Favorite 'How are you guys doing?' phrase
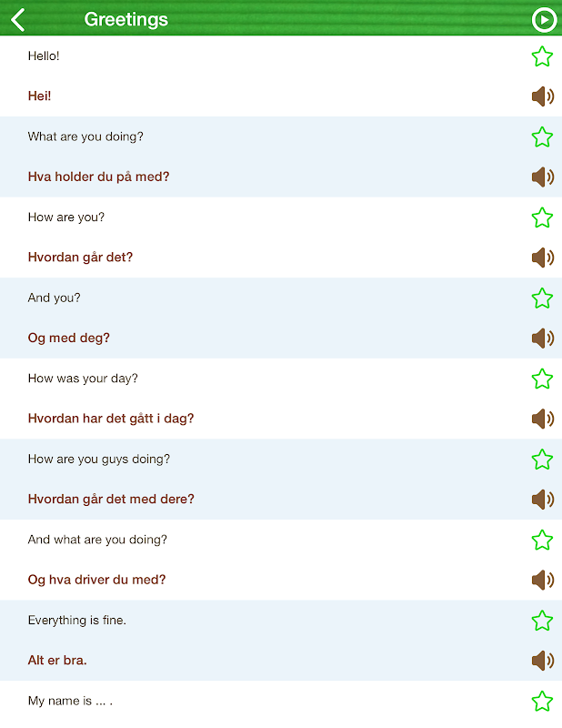This screenshot has height=728, width=562. tap(542, 460)
